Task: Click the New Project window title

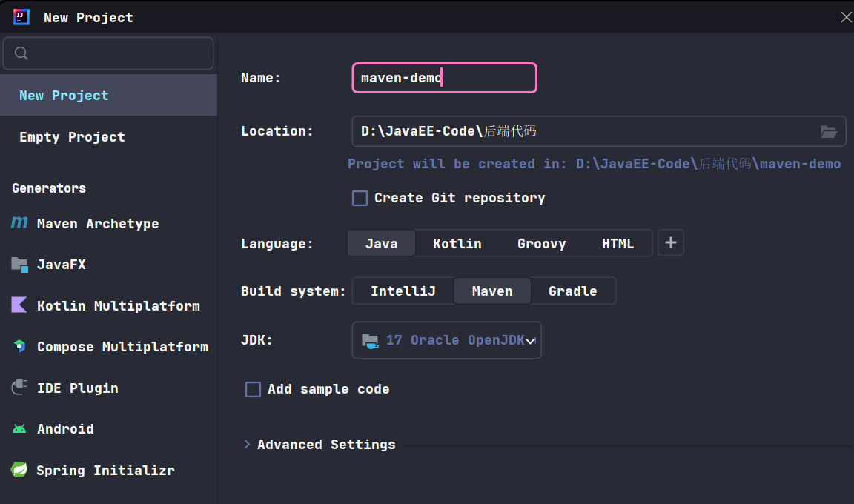Action: click(x=88, y=17)
